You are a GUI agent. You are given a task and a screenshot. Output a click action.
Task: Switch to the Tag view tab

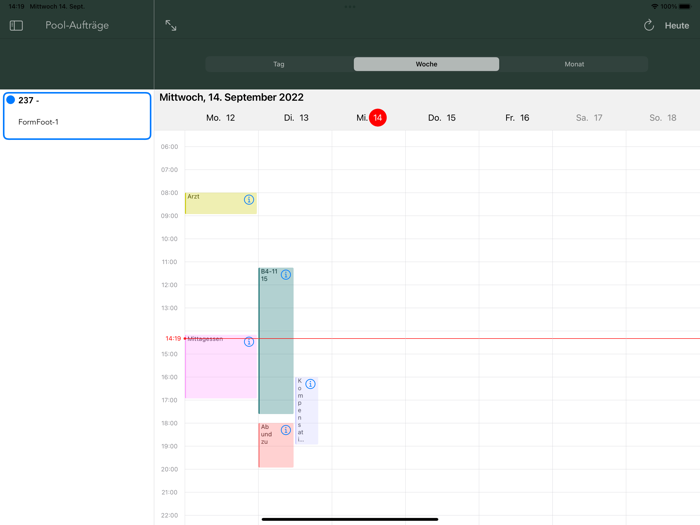(279, 64)
